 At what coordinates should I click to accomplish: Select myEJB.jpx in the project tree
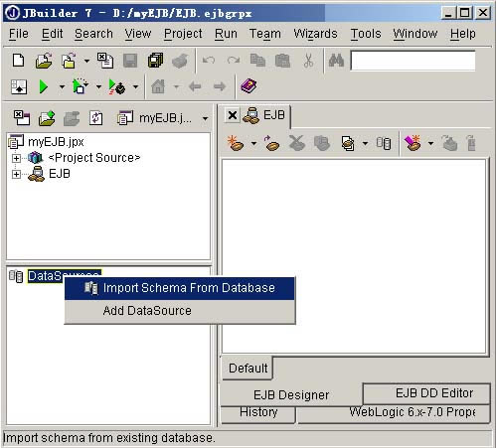pyautogui.click(x=56, y=142)
